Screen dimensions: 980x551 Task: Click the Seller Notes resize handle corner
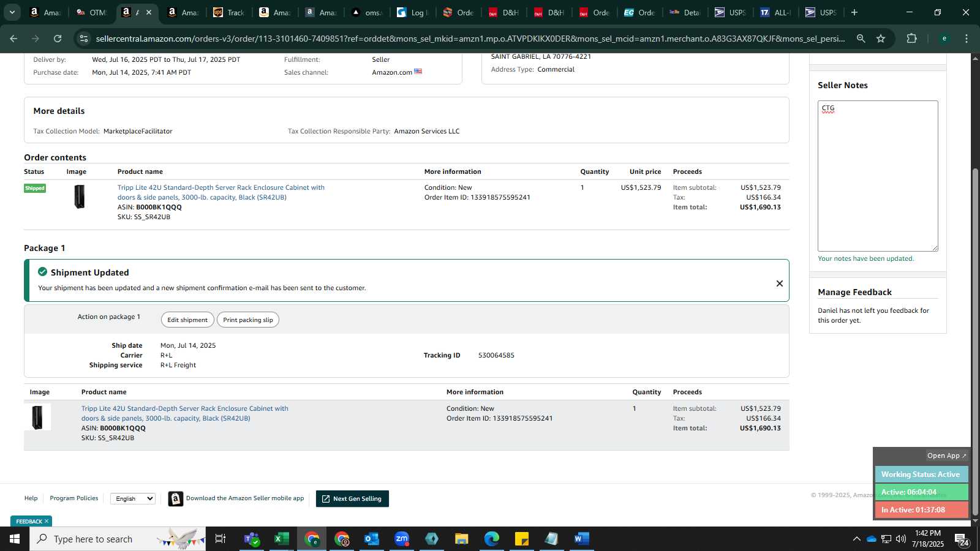pyautogui.click(x=935, y=248)
